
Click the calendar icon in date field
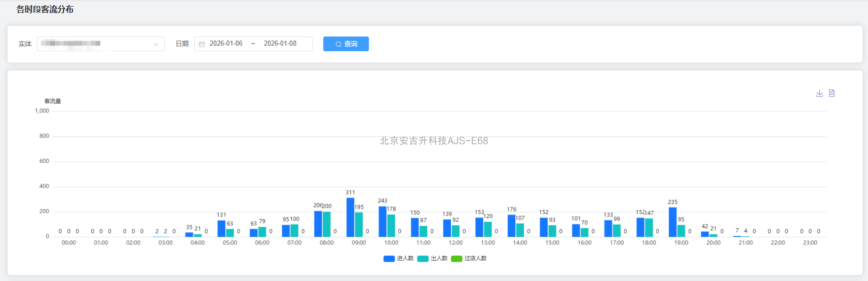pos(202,44)
